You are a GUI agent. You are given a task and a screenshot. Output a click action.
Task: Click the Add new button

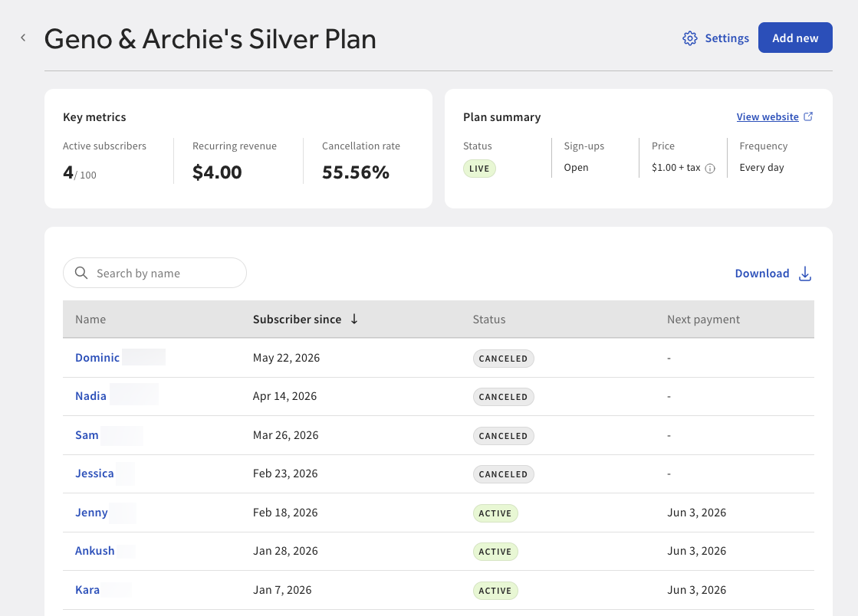pos(795,38)
